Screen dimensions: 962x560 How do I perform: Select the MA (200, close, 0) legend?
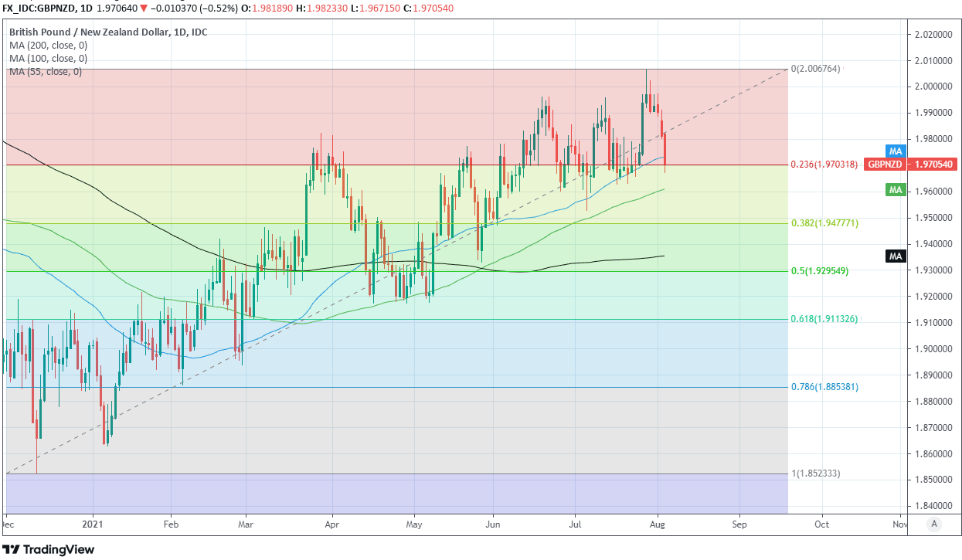pos(48,46)
